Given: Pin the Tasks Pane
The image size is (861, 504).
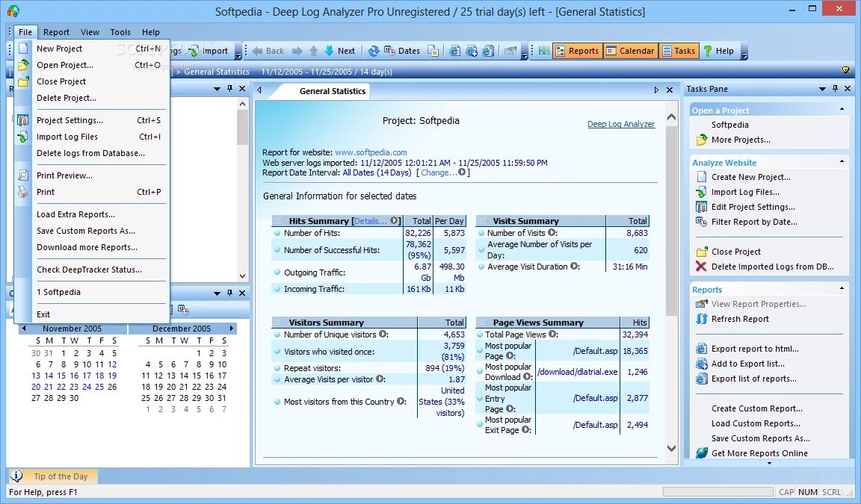Looking at the screenshot, I should tap(835, 89).
